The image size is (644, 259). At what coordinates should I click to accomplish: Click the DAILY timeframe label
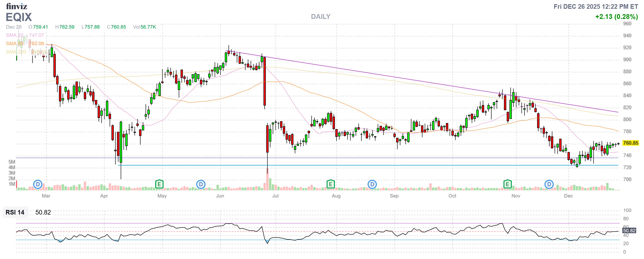point(320,17)
